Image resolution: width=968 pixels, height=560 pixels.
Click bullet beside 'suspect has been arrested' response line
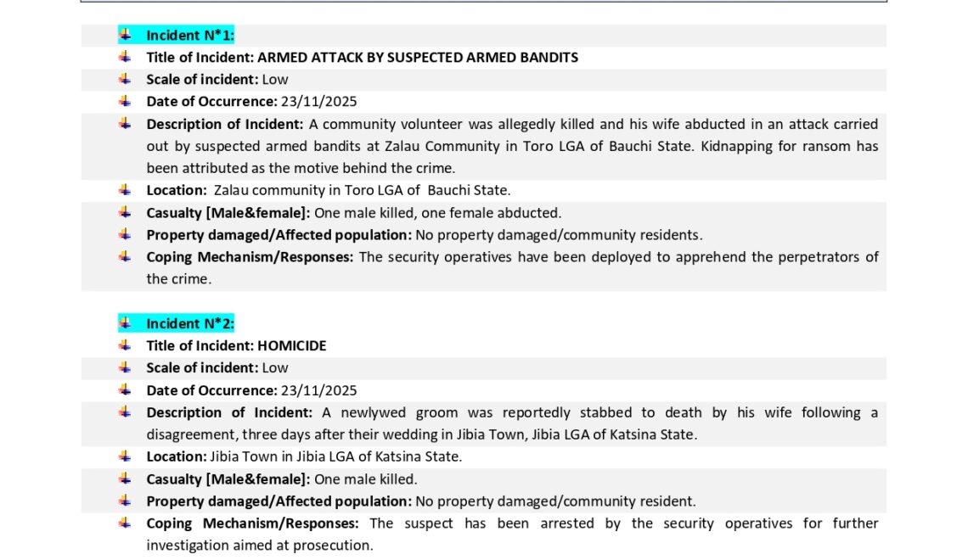coord(125,523)
